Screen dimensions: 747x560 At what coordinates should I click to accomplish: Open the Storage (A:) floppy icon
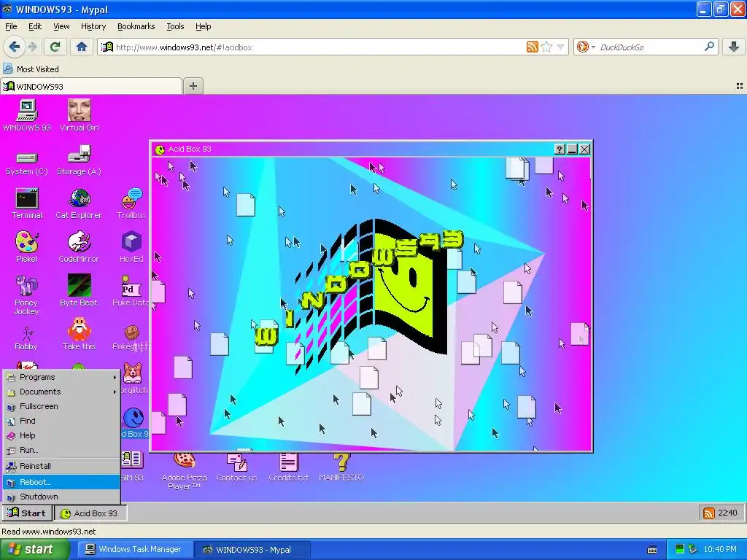click(79, 160)
